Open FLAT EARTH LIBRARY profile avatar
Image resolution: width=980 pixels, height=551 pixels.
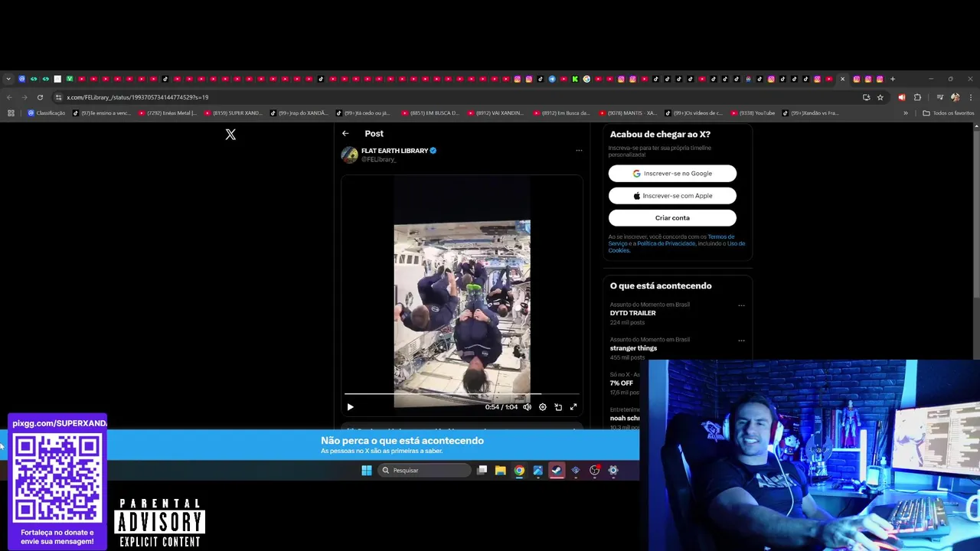[x=350, y=155]
